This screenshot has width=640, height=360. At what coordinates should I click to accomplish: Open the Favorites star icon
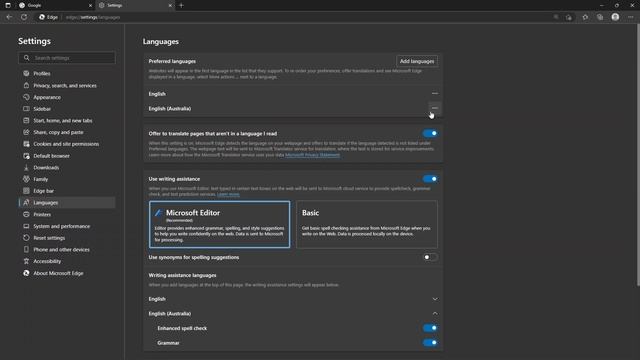pos(585,17)
